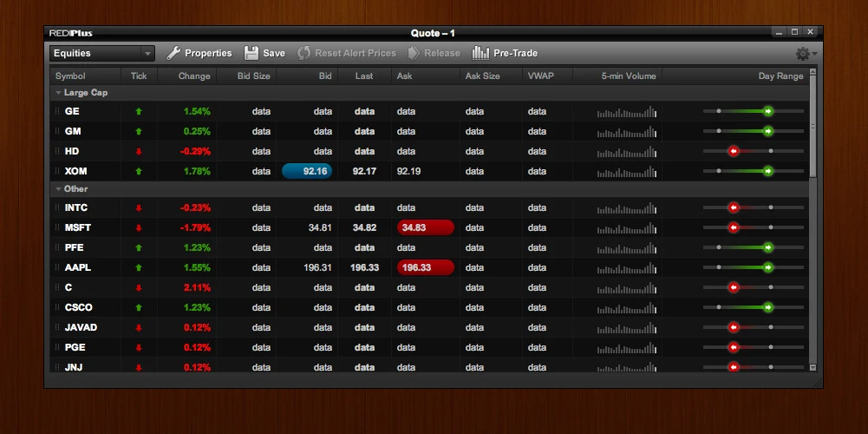
Task: Click the AAPL bid 196.31
Action: (x=317, y=267)
